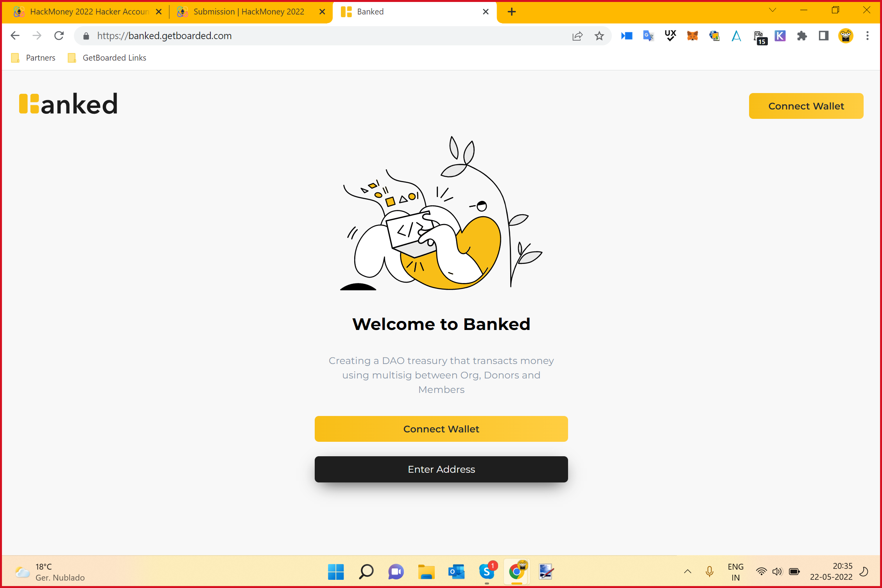The image size is (882, 588).
Task: Click the 'Enter Address' black button
Action: (x=441, y=469)
